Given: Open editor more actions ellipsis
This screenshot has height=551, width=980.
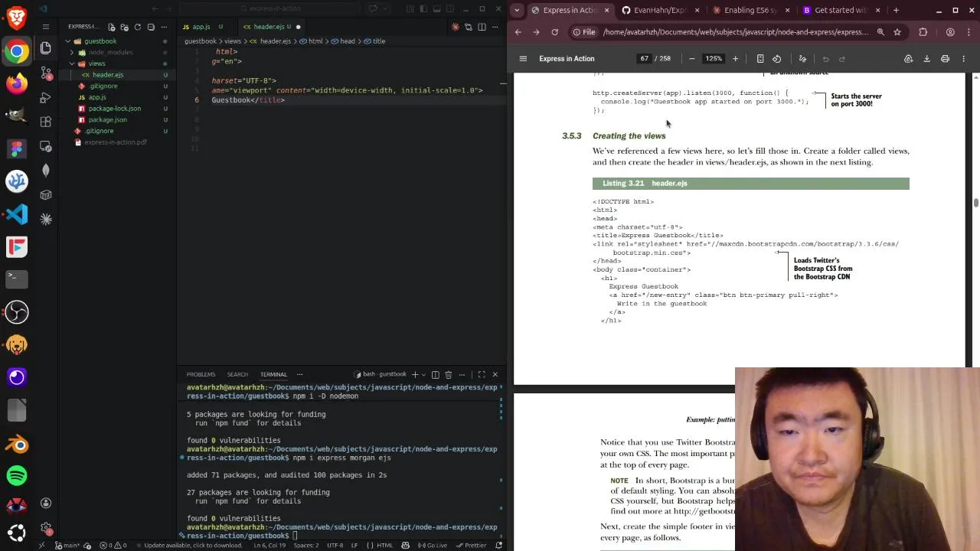Looking at the screenshot, I should click(x=495, y=27).
